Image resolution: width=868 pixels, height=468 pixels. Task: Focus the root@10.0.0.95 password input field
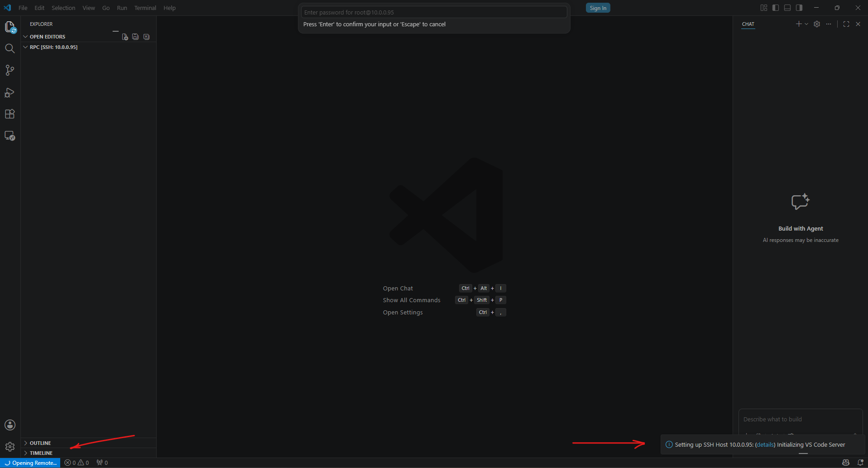(x=434, y=12)
